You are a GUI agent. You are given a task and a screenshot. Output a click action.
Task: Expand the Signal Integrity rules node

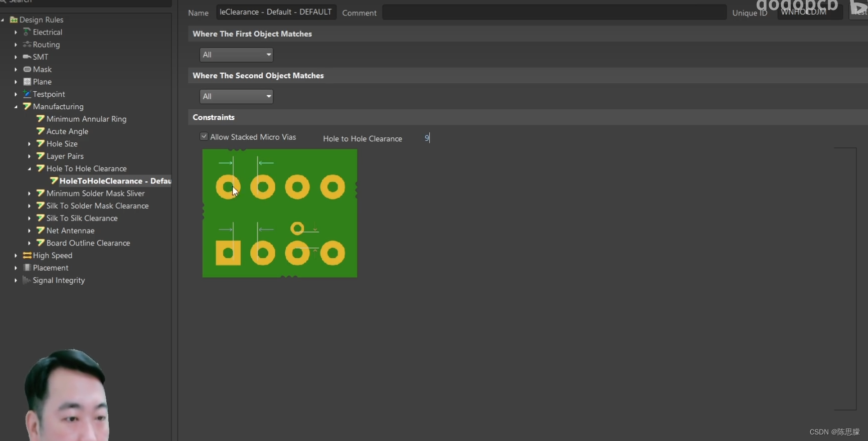point(16,280)
